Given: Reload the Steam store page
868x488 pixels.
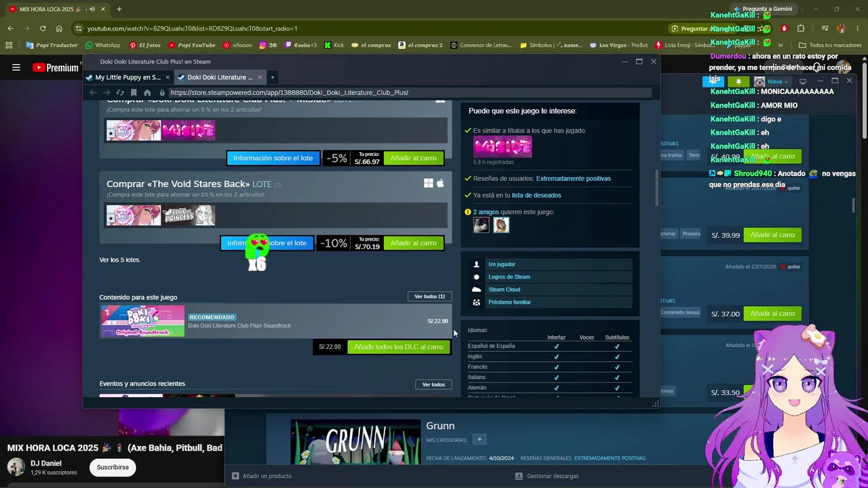Looking at the screenshot, I should click(x=120, y=92).
